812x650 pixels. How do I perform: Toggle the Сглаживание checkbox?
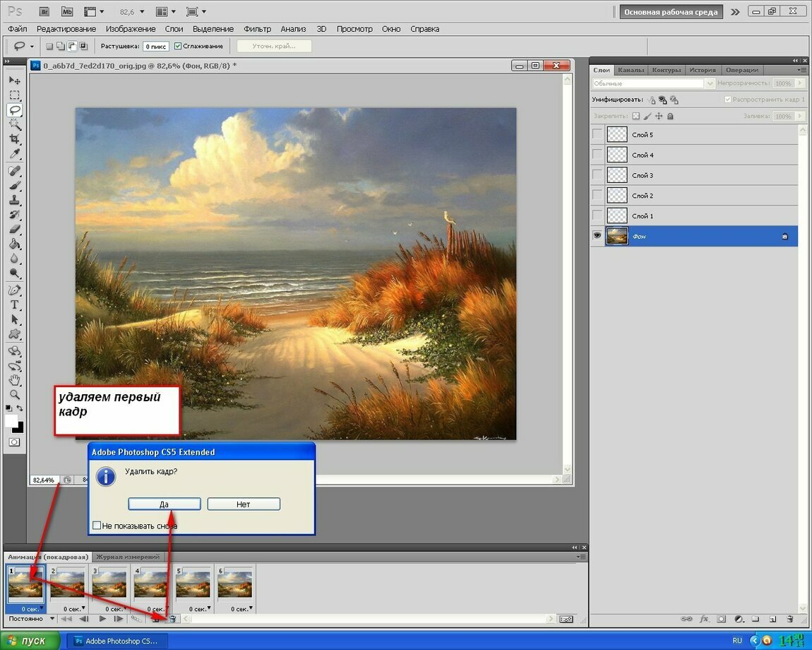click(x=178, y=46)
